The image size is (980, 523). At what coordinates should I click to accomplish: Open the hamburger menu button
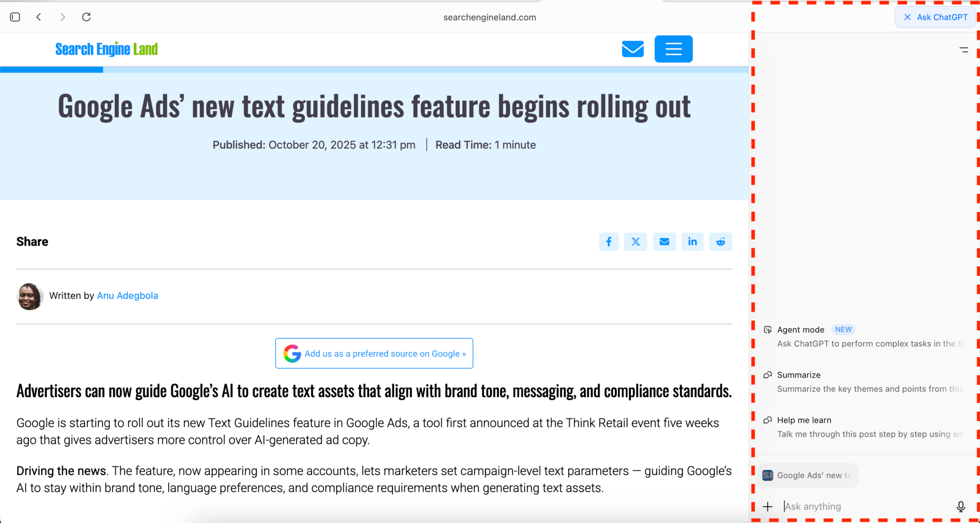click(x=673, y=49)
